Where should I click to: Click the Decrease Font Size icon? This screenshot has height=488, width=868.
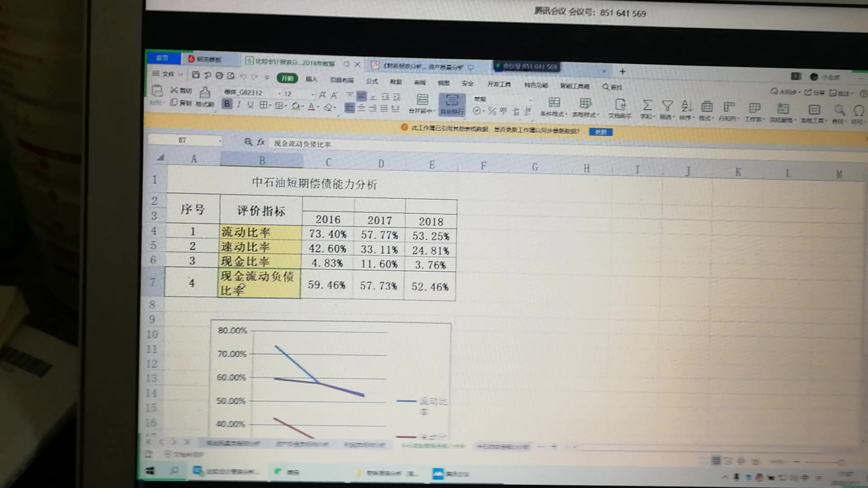[334, 95]
